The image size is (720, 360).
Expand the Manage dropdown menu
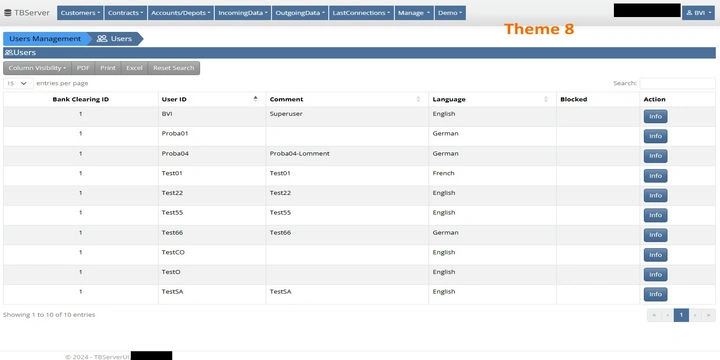414,13
